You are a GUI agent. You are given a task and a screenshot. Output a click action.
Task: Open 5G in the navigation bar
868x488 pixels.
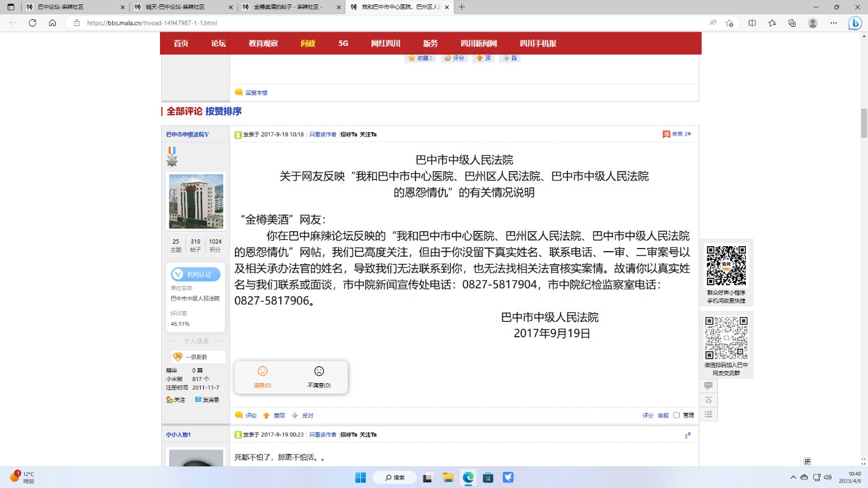[343, 43]
